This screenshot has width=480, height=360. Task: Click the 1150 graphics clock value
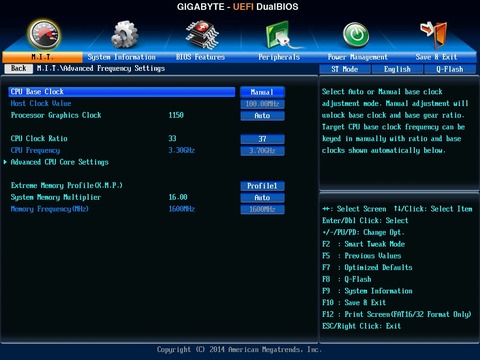pos(176,115)
